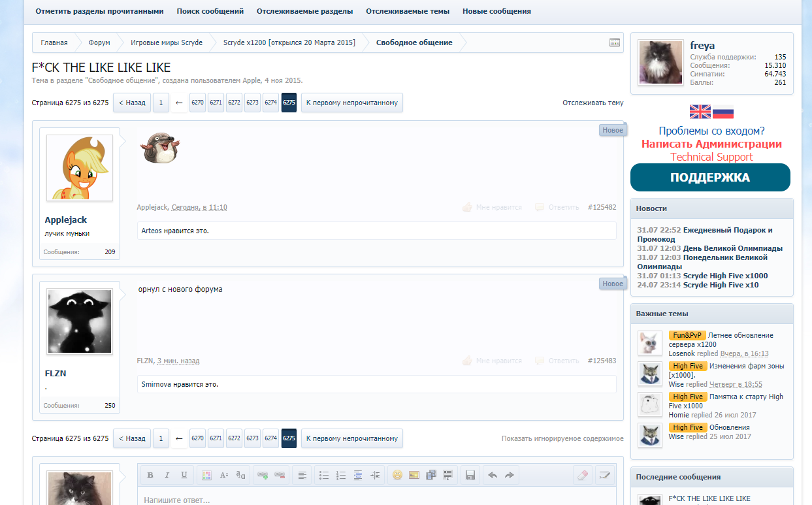Open news 'Scryde High Five x1000'

[x=726, y=276]
